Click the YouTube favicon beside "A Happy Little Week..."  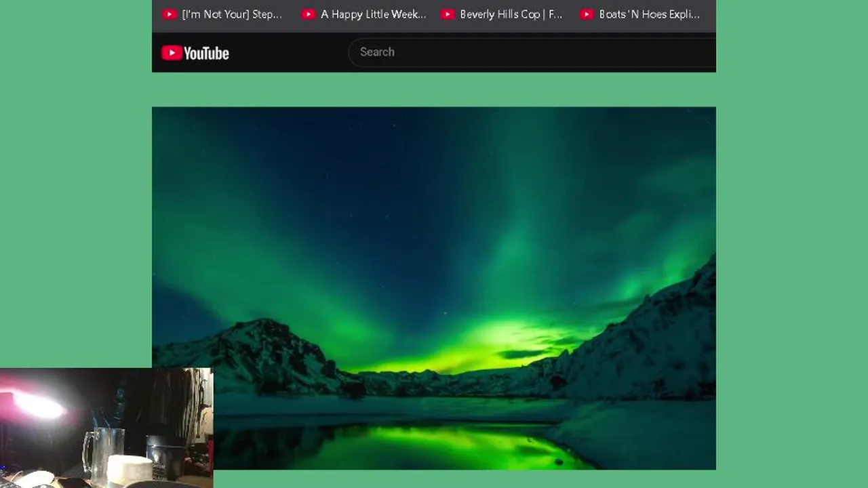pyautogui.click(x=309, y=14)
